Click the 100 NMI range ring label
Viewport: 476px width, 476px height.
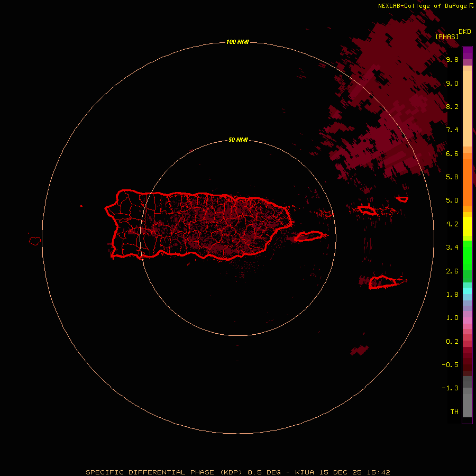pyautogui.click(x=237, y=42)
